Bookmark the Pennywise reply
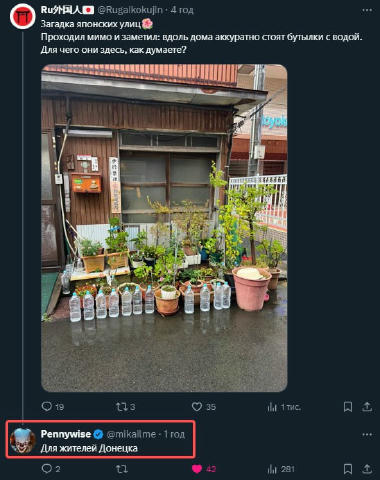This screenshot has height=480, width=380. 348,469
